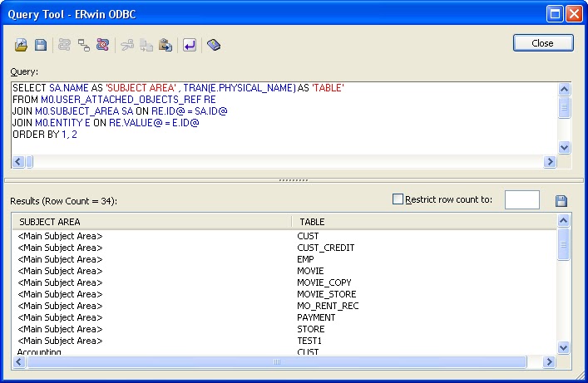Screen dimensions: 588x383
Task: Click results grid horizontal scrollbar thumb
Action: (x=277, y=361)
